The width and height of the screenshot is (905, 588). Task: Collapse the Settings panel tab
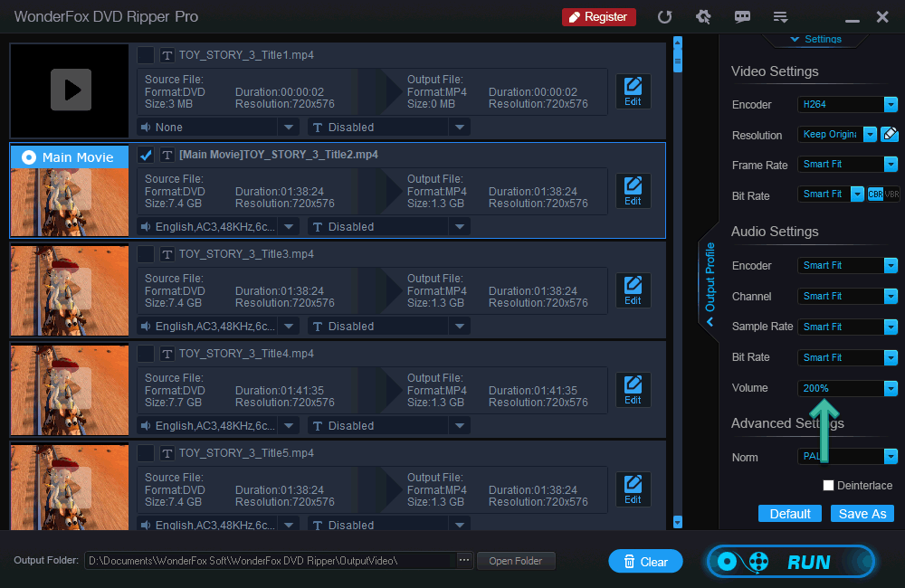[x=817, y=39]
